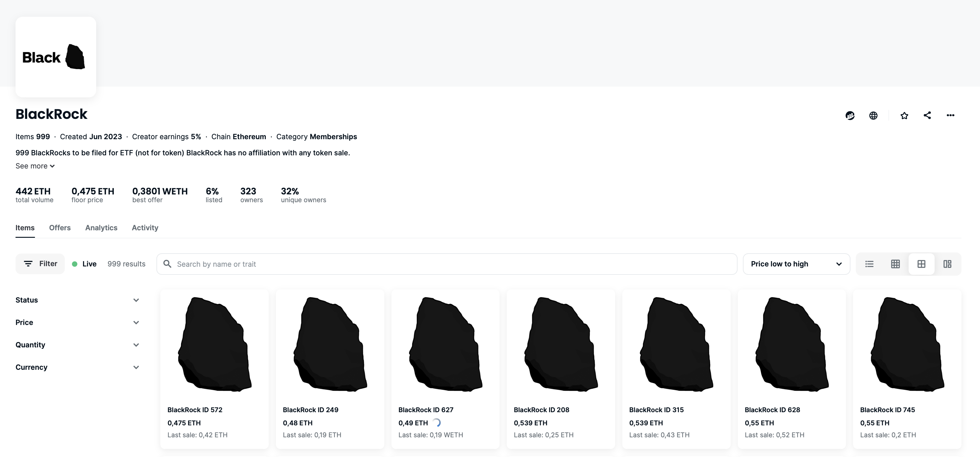This screenshot has width=980, height=457.
Task: Open BlackRock ID 572 item title
Action: (x=195, y=410)
